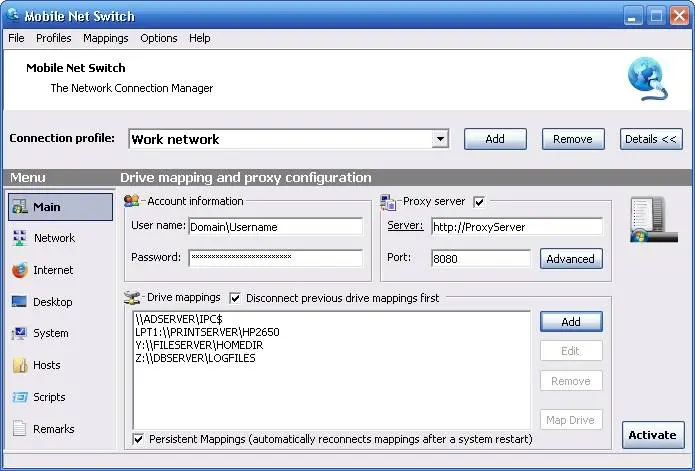Open the System section label

click(51, 333)
